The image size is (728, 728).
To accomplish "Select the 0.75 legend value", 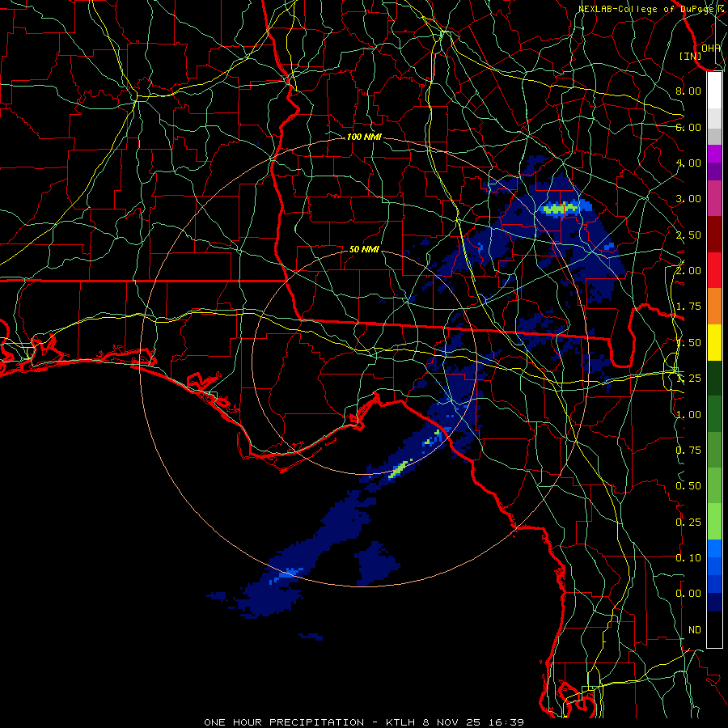I will point(688,451).
